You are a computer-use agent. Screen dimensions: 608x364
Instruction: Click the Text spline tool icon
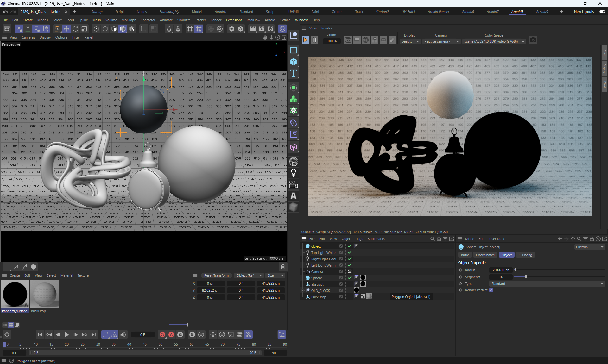coord(294,73)
